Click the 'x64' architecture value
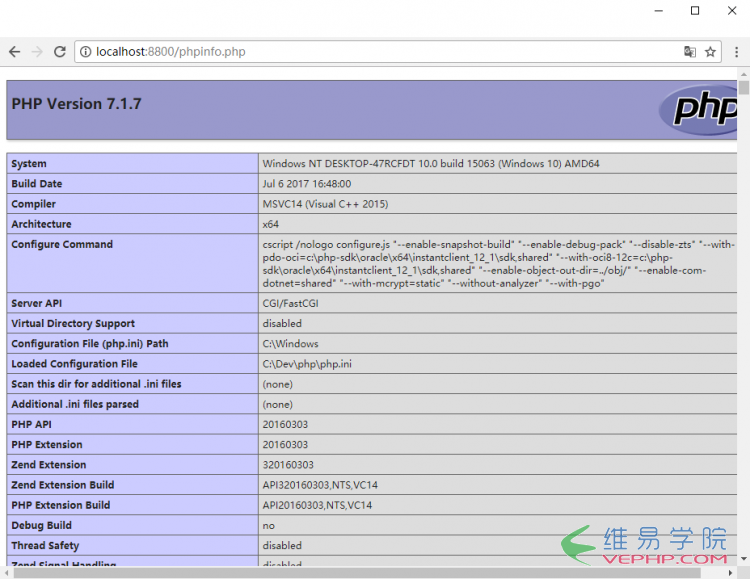This screenshot has width=750, height=579. click(x=270, y=224)
